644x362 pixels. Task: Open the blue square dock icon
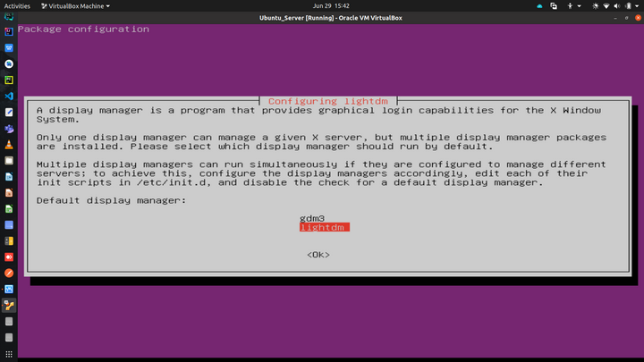(x=9, y=225)
